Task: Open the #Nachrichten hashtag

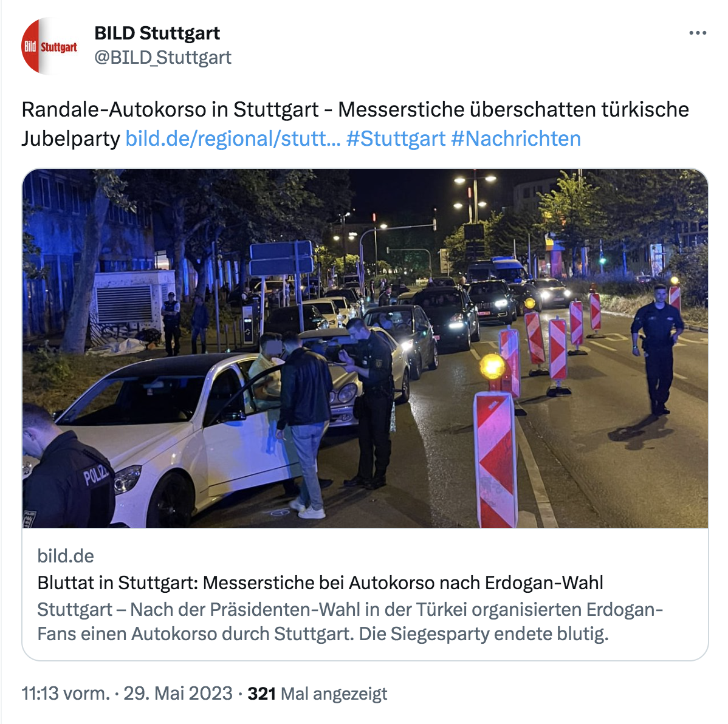Action: click(x=516, y=138)
